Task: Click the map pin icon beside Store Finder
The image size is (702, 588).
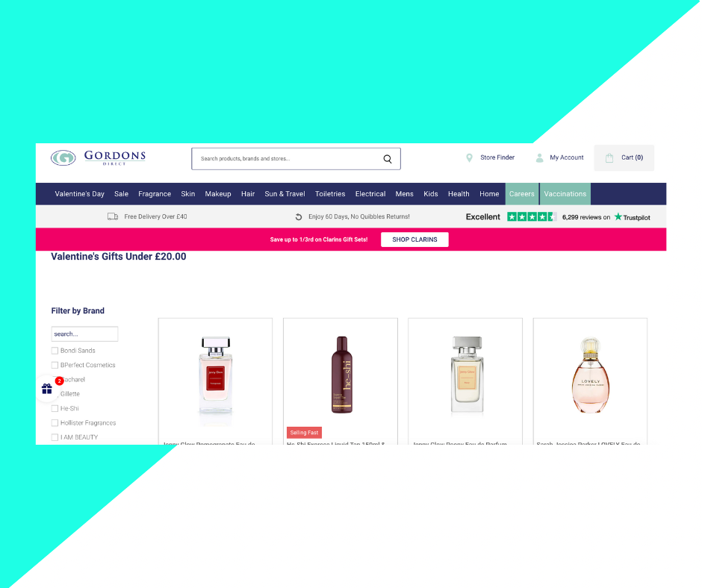Action: click(x=469, y=158)
